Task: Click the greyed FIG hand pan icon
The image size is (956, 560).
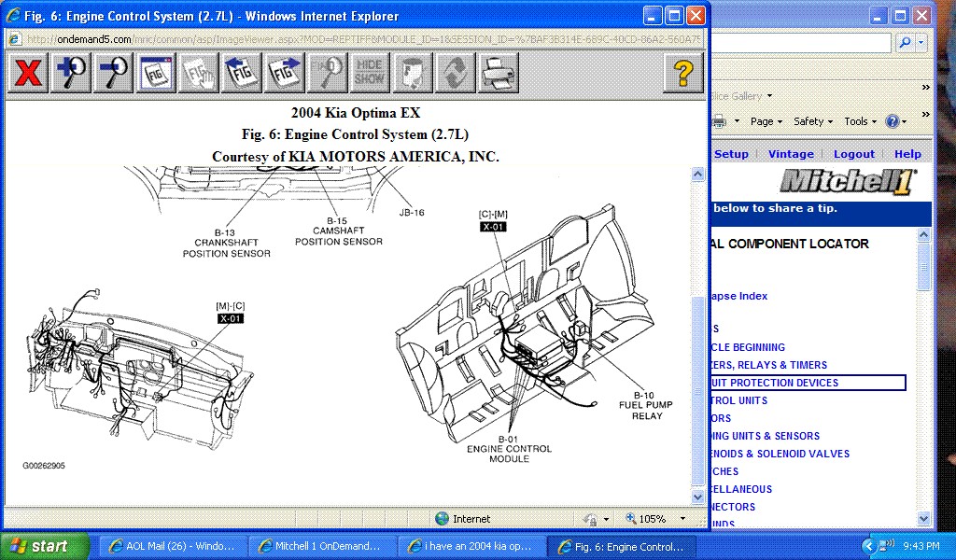Action: click(199, 73)
